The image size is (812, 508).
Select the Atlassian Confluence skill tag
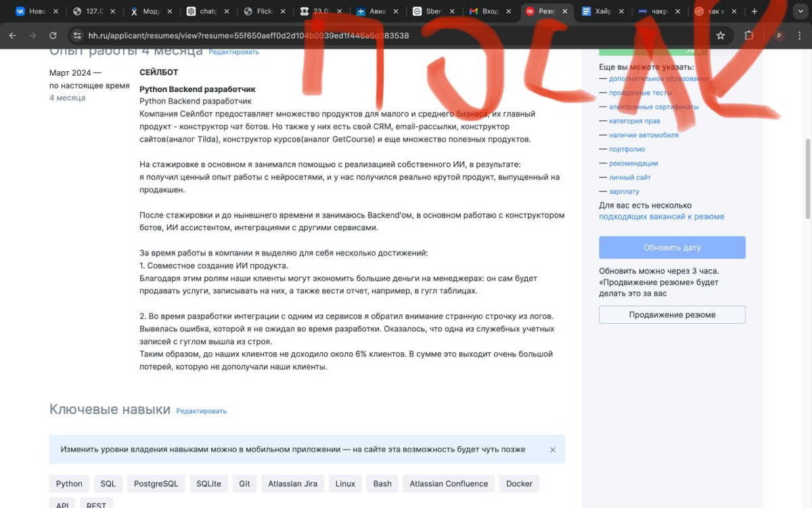point(449,484)
